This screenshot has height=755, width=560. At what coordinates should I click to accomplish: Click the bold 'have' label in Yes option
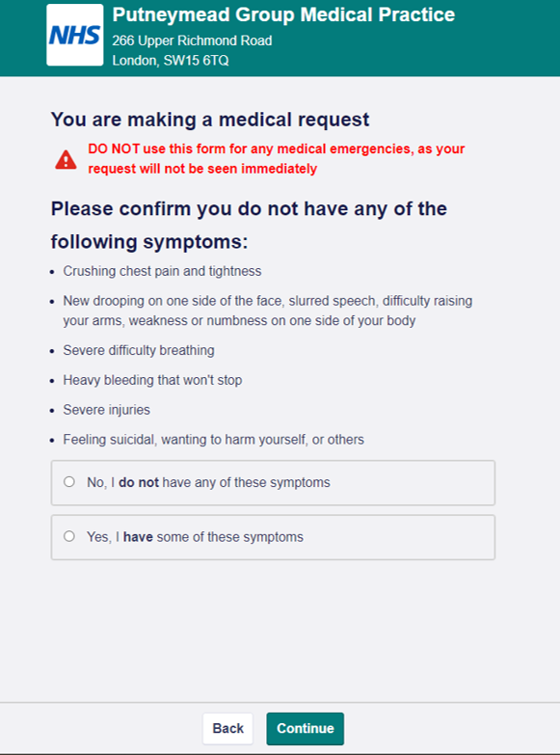pos(138,537)
